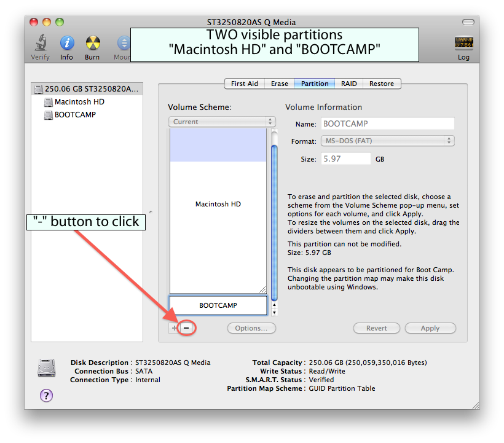Image resolution: width=504 pixels, height=443 pixels.
Task: Open the Format MS-DOS (FAT) dropdown
Action: point(388,141)
